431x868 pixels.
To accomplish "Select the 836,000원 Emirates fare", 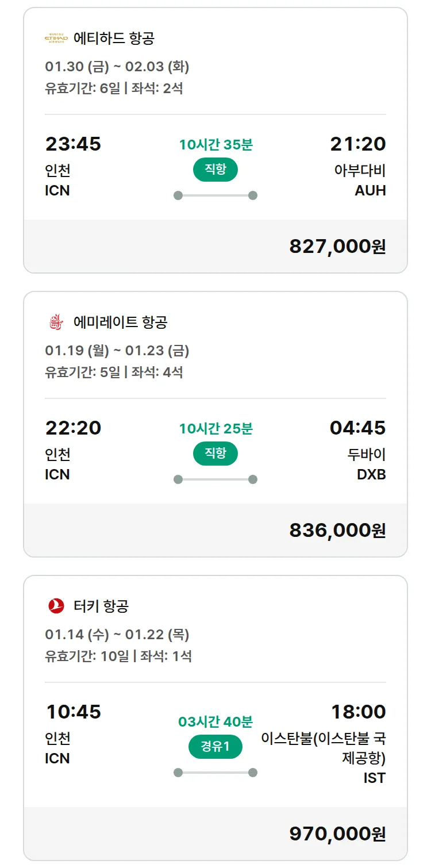I will click(337, 530).
